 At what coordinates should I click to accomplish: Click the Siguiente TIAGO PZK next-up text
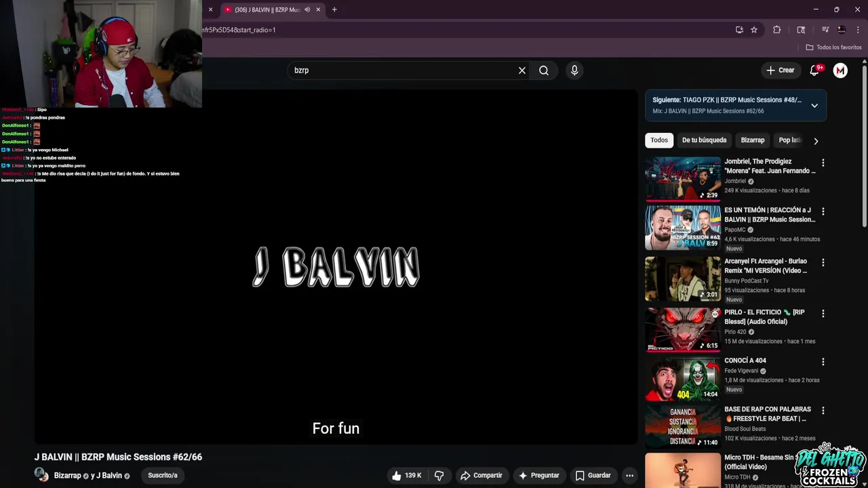[727, 100]
